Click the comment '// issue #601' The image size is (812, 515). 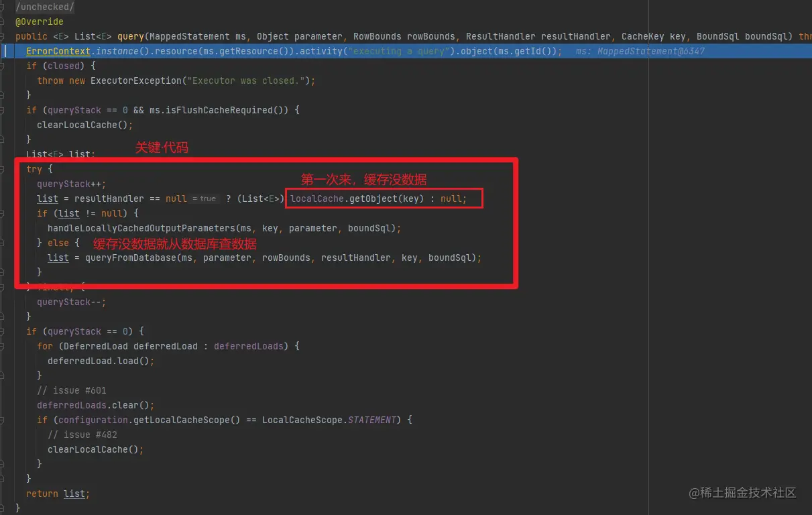point(72,390)
